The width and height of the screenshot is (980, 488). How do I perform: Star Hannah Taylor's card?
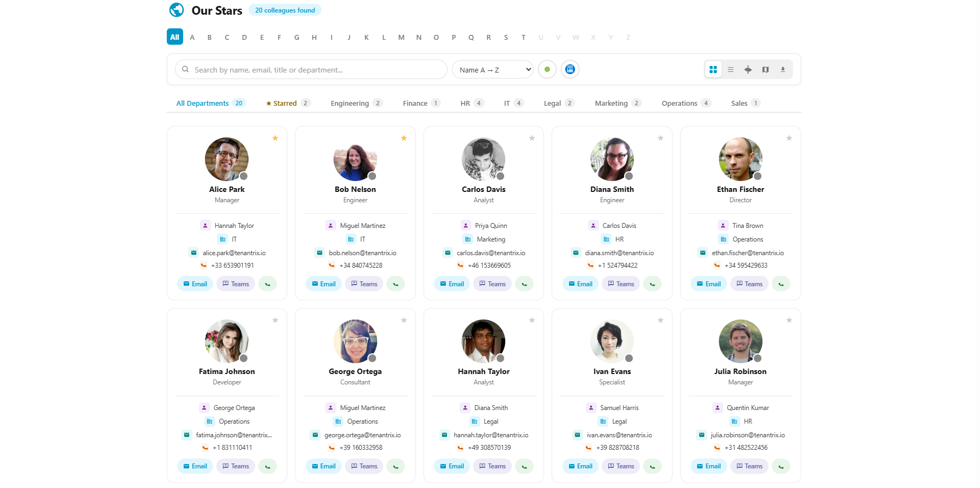pyautogui.click(x=531, y=321)
